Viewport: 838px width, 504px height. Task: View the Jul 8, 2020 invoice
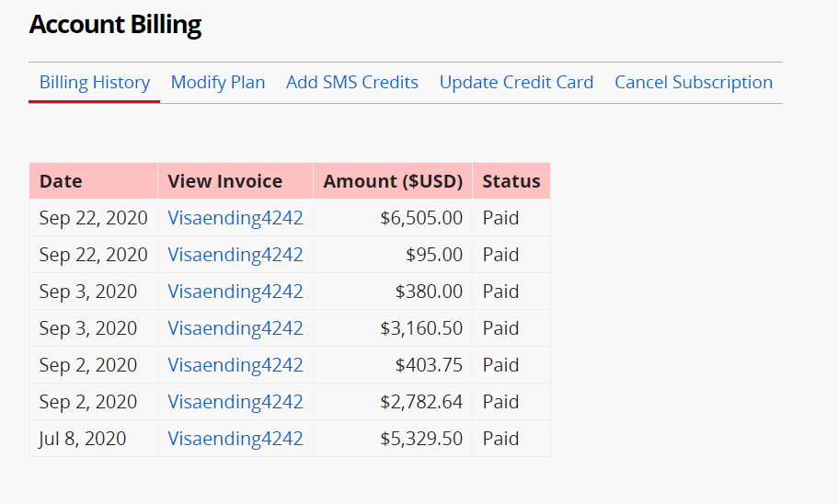tap(235, 439)
